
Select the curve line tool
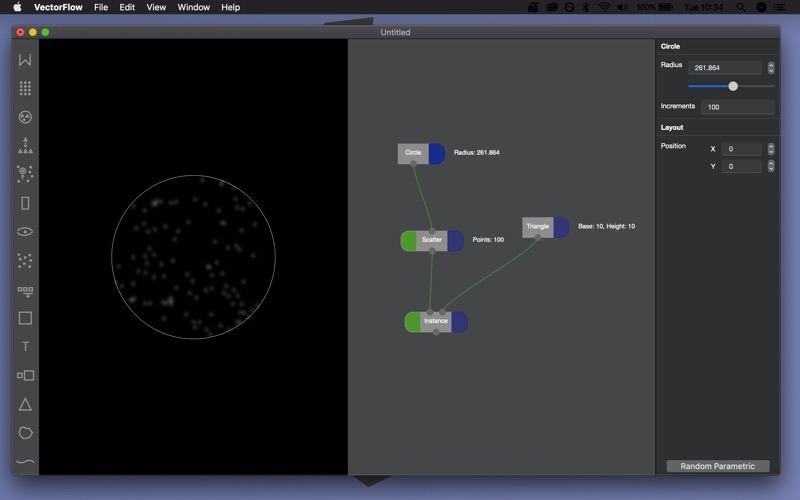[25, 462]
